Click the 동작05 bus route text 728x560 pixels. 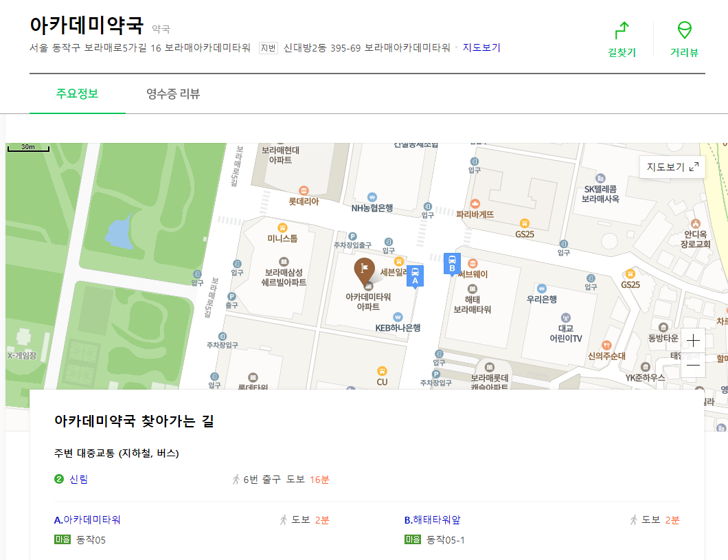click(91, 540)
